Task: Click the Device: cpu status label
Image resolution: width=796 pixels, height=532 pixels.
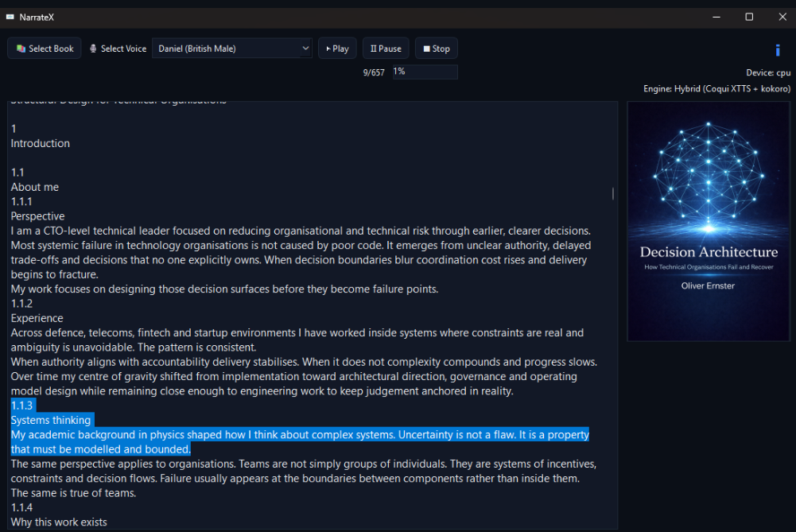Action: point(767,73)
